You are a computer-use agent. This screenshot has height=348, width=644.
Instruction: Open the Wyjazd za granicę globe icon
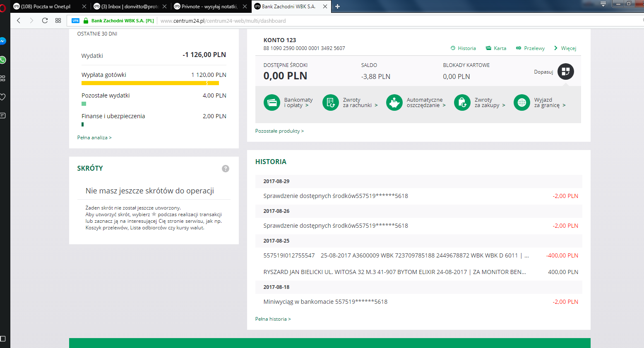pyautogui.click(x=522, y=102)
